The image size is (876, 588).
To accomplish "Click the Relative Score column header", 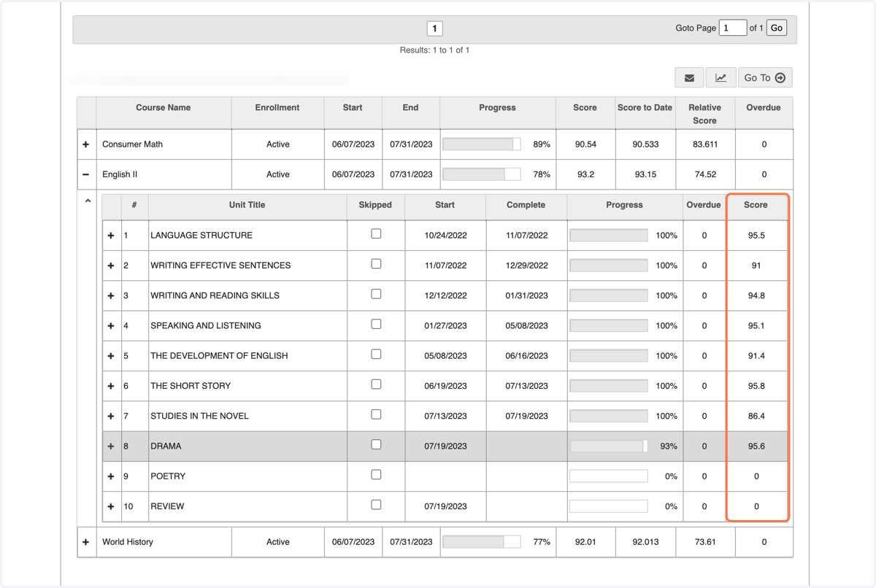I will point(705,114).
